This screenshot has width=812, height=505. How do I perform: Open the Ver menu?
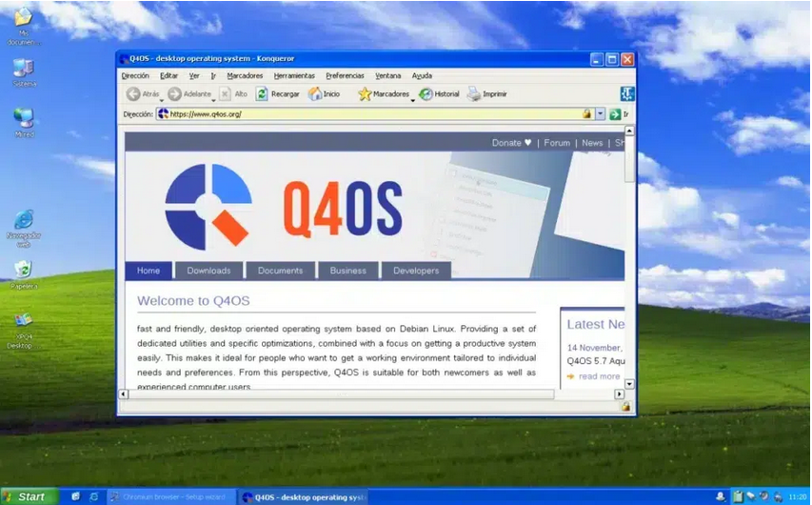coord(194,75)
